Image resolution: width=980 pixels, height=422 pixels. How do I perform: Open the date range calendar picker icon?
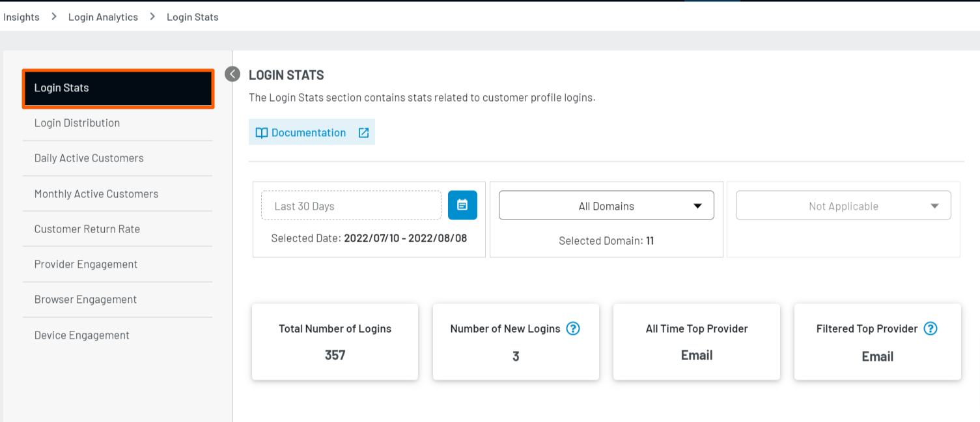462,204
